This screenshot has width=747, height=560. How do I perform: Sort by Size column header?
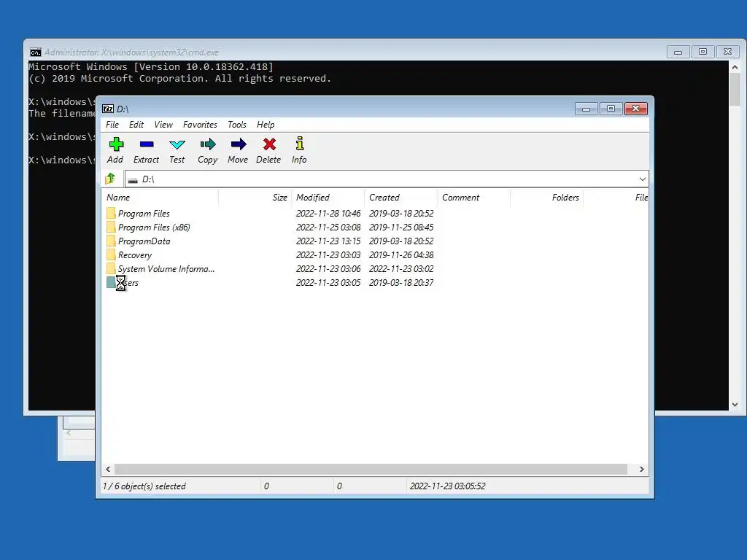255,197
